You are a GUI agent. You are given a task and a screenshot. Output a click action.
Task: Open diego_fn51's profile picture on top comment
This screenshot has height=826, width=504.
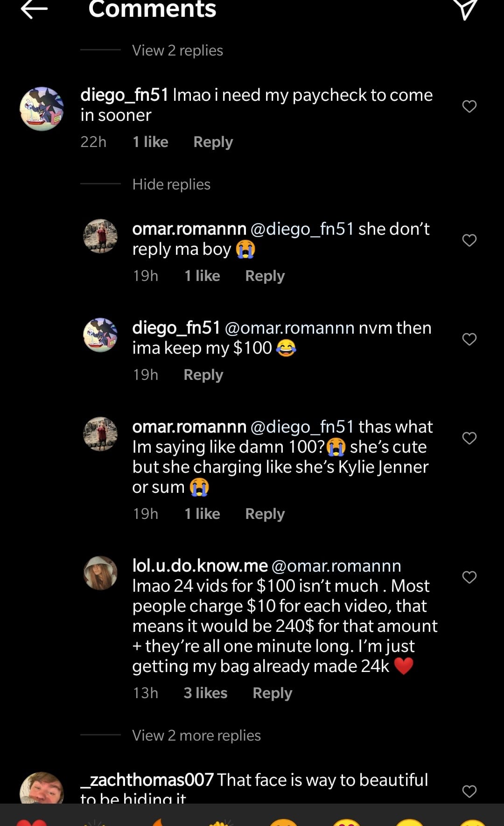click(42, 109)
